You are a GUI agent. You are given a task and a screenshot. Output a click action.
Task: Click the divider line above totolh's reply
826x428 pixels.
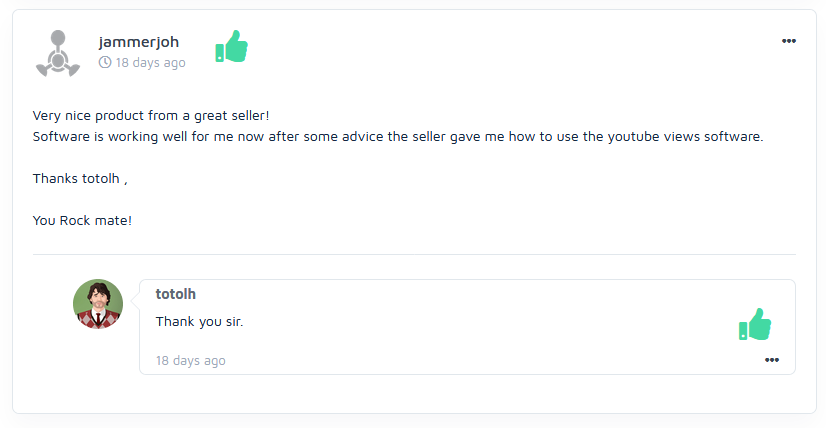(x=414, y=254)
